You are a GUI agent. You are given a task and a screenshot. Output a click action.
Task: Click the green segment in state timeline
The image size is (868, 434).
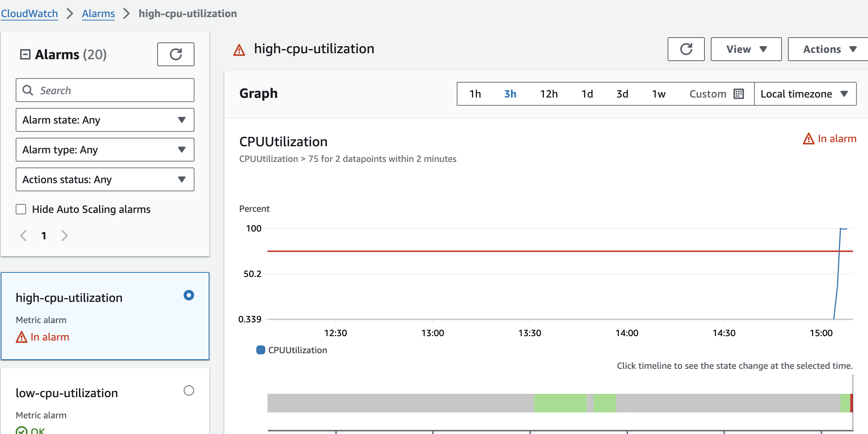560,403
